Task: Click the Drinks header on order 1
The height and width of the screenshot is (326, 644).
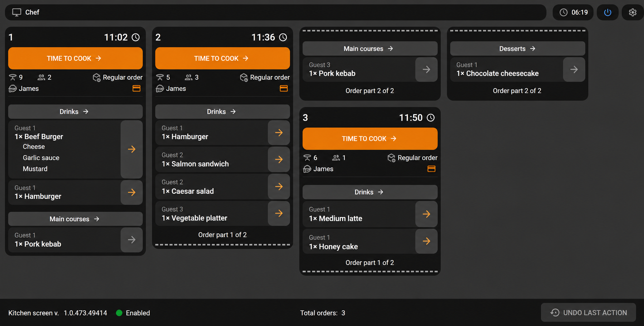Action: click(75, 111)
